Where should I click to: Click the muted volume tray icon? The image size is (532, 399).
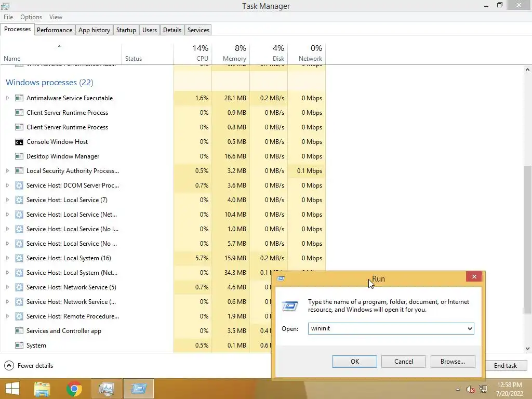click(470, 389)
